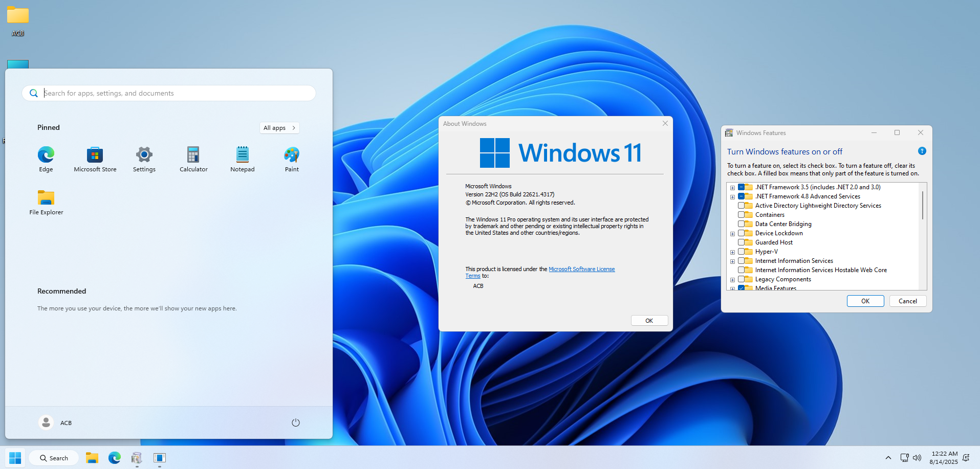Click the power button in Start menu
This screenshot has height=469, width=980.
pyautogui.click(x=296, y=422)
